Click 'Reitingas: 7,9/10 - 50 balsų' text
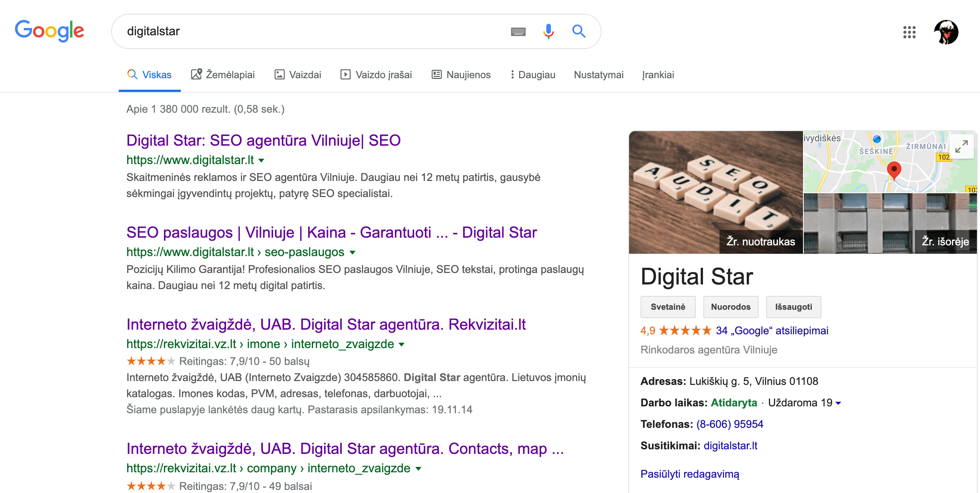 coord(244,361)
